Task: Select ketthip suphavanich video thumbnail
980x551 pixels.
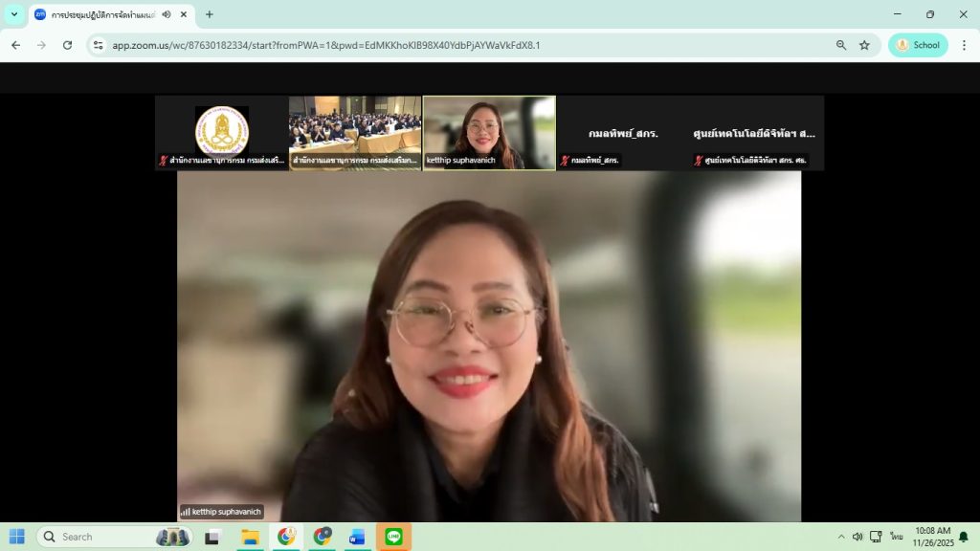Action: coord(489,132)
